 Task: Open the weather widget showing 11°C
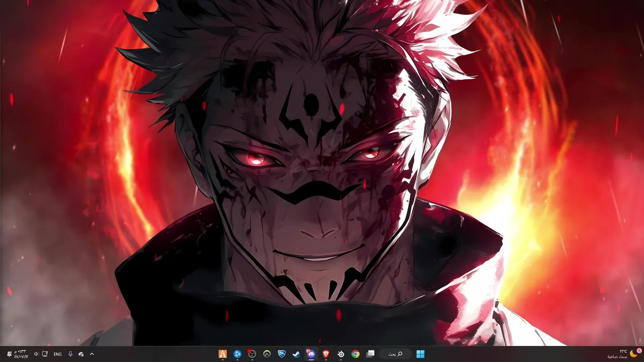tap(624, 354)
